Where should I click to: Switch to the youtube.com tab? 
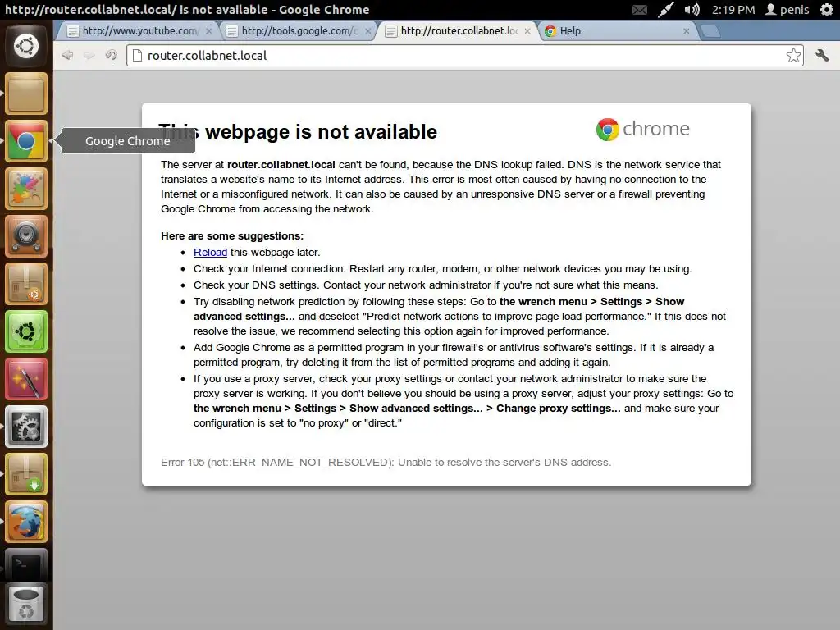(137, 31)
